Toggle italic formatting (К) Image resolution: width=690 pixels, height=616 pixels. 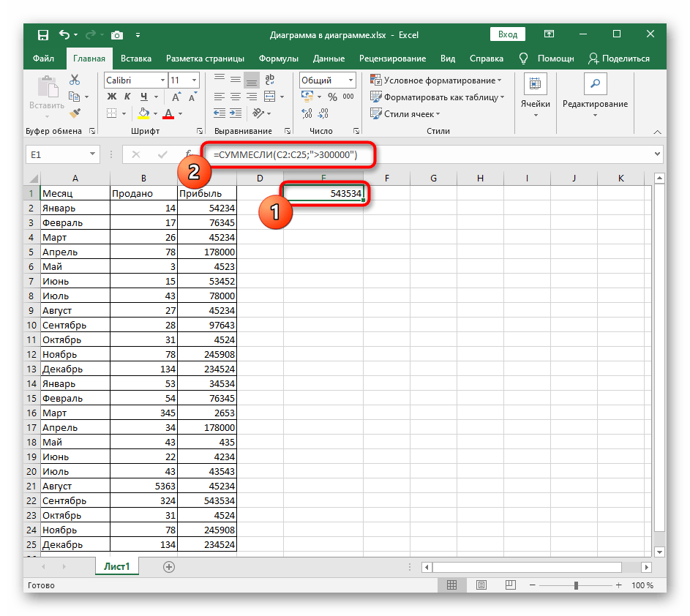point(127,97)
